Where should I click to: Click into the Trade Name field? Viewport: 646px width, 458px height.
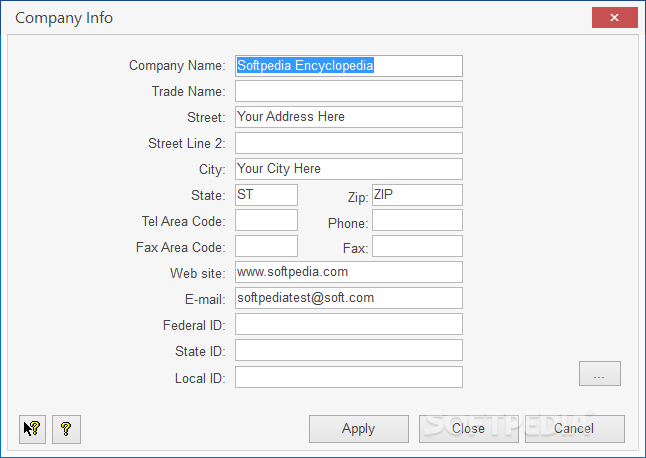pos(349,91)
